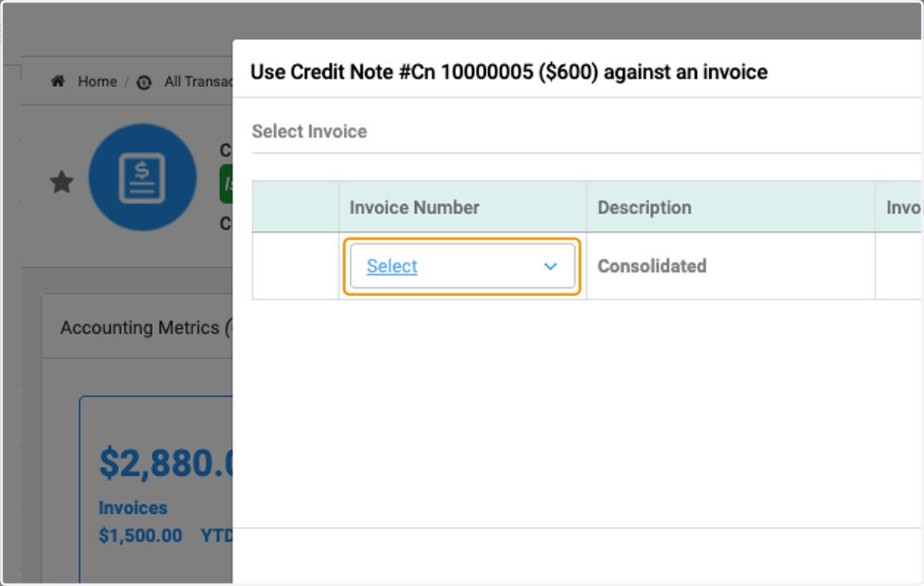924x586 pixels.
Task: Click the Invoices metric label
Action: click(133, 508)
